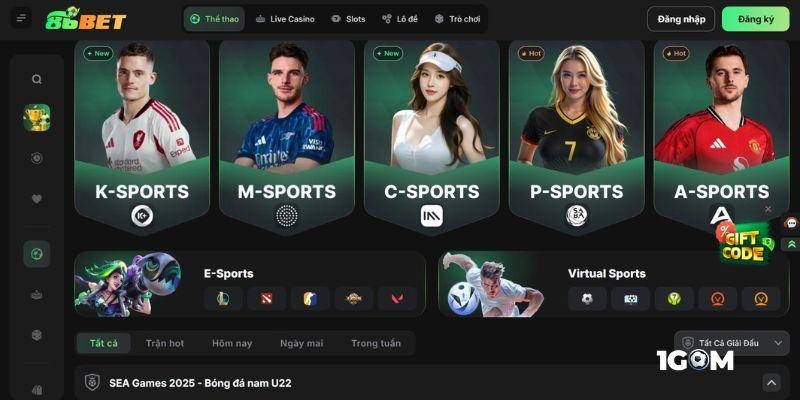Image resolution: width=800 pixels, height=400 pixels.
Task: Click the scroll-to-top double chevron icon
Action: pos(791,244)
